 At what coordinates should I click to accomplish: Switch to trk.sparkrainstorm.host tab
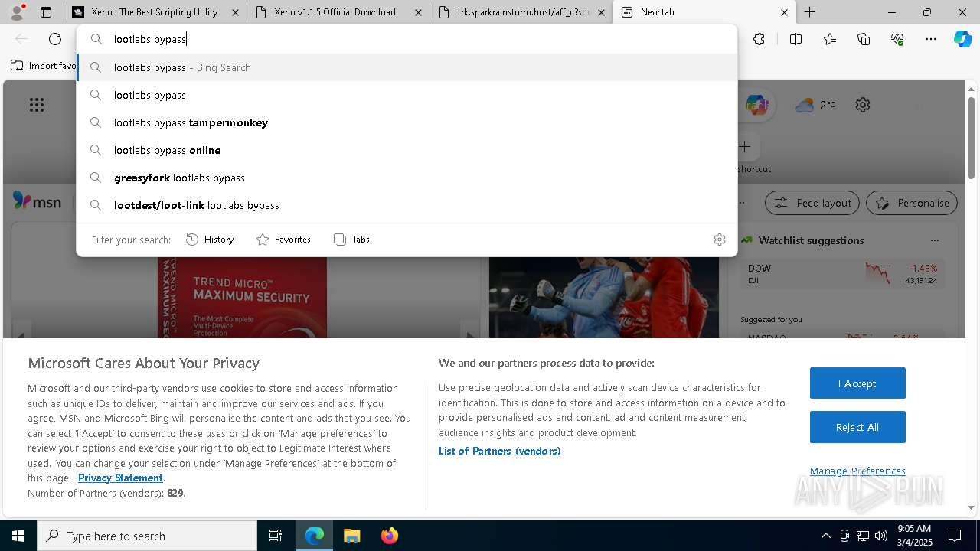(x=521, y=12)
